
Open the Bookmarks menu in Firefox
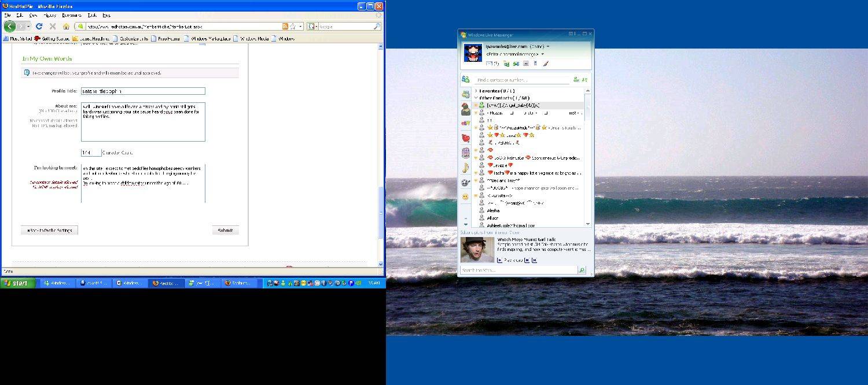pos(72,15)
